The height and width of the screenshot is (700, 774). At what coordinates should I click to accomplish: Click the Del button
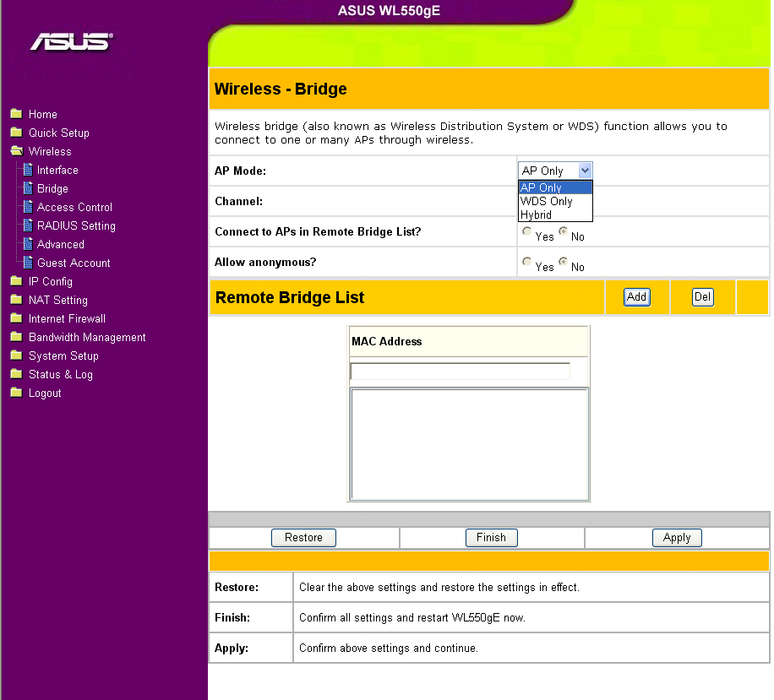coord(702,297)
